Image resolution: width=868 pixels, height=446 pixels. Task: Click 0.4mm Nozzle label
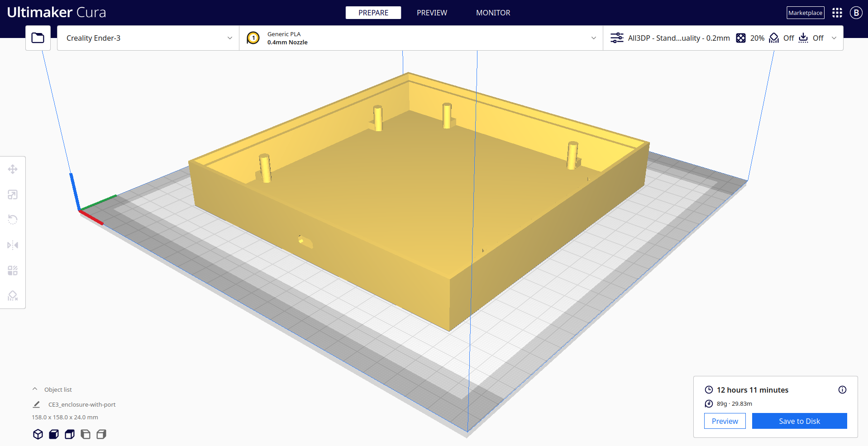pos(287,42)
